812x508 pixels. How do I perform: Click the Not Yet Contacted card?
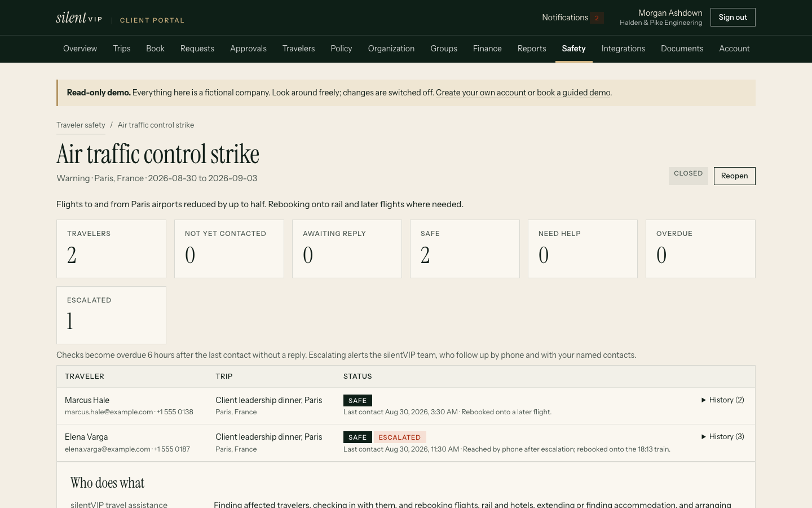point(229,249)
